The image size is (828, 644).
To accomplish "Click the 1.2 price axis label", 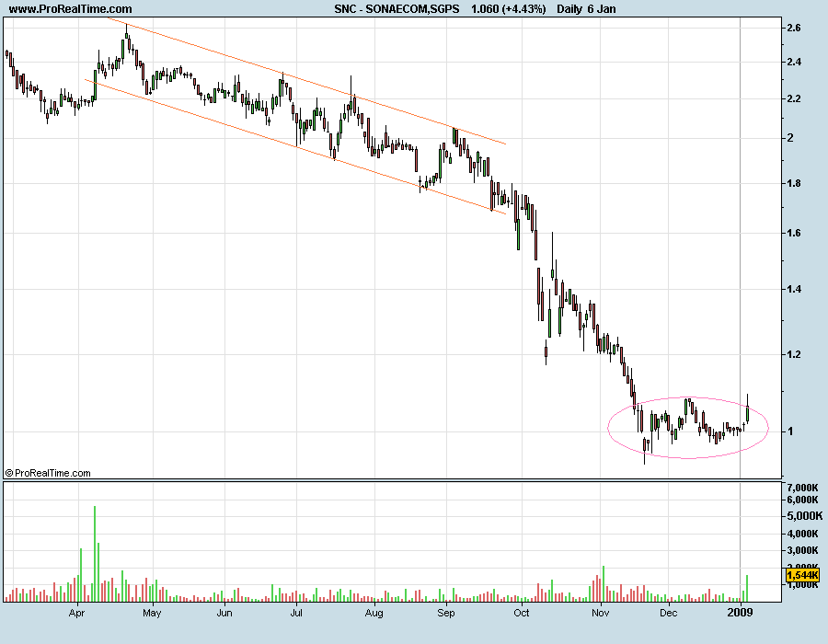I will (x=794, y=354).
